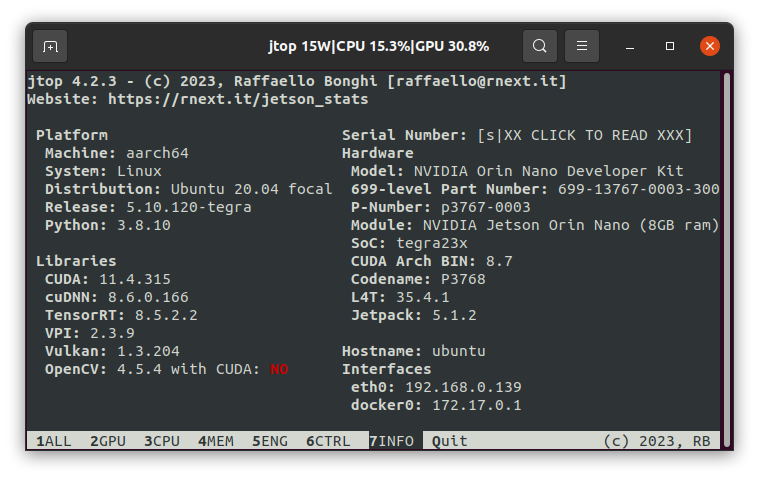This screenshot has width=759, height=479.
Task: Open a new terminal tab with the plus icon
Action: 50,46
